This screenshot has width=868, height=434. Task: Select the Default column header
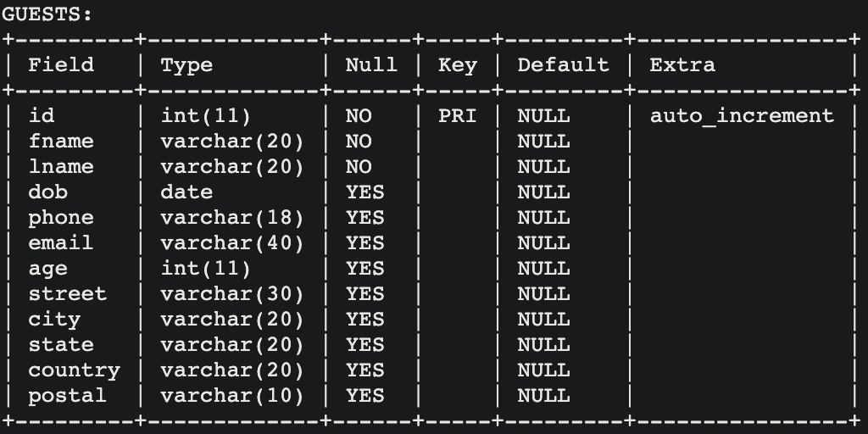(x=563, y=65)
